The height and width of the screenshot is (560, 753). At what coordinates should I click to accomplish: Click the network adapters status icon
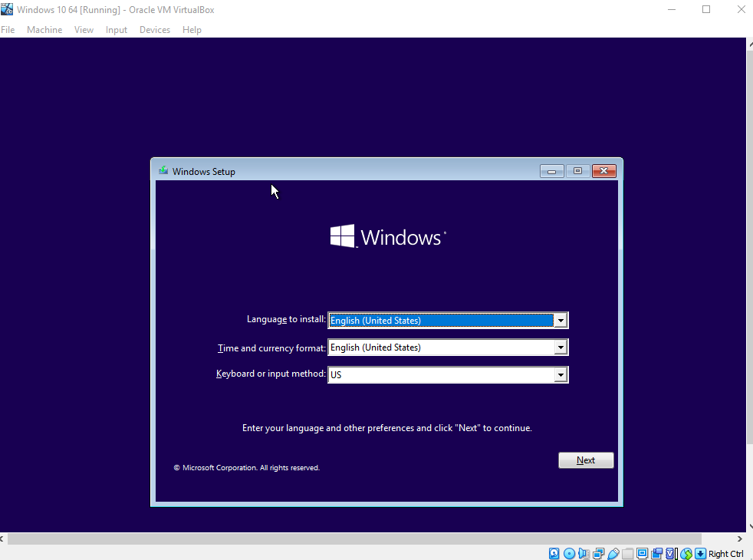coord(597,553)
